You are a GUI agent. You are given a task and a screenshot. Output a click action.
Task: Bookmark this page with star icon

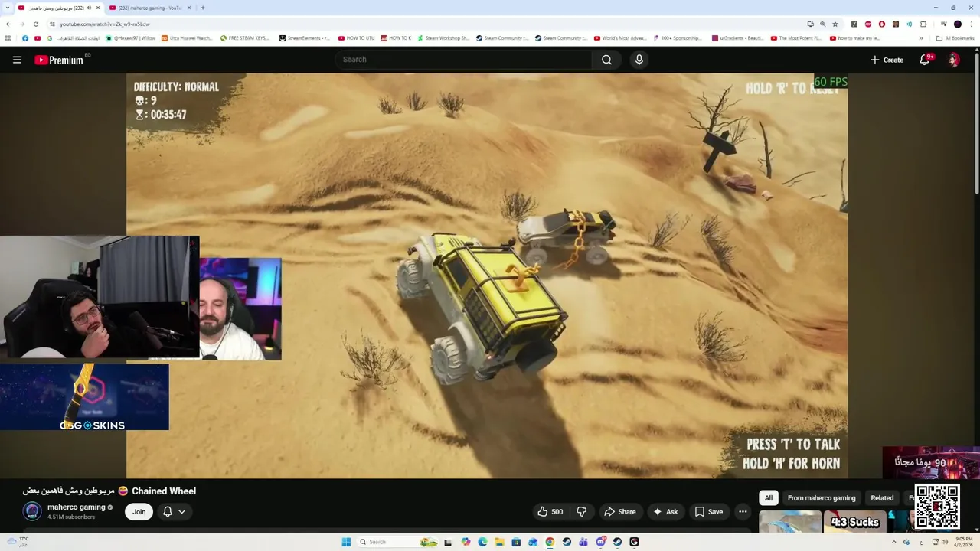[x=835, y=24]
